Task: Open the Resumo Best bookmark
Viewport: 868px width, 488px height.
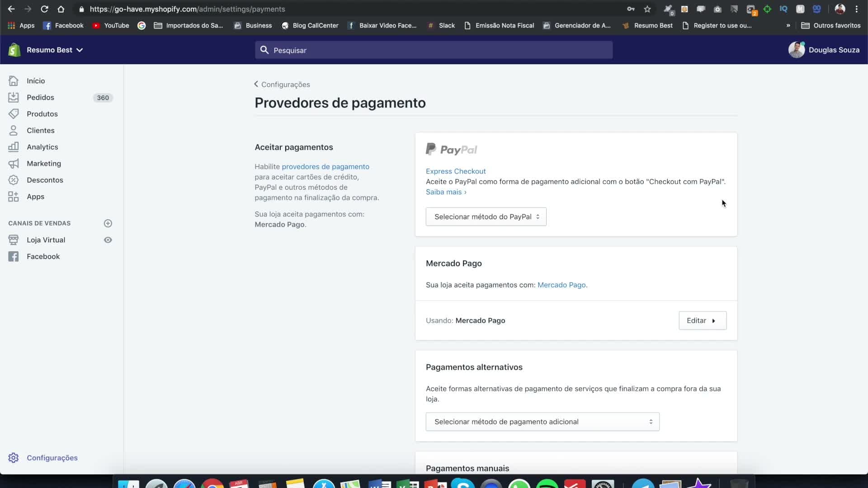Action: click(647, 25)
